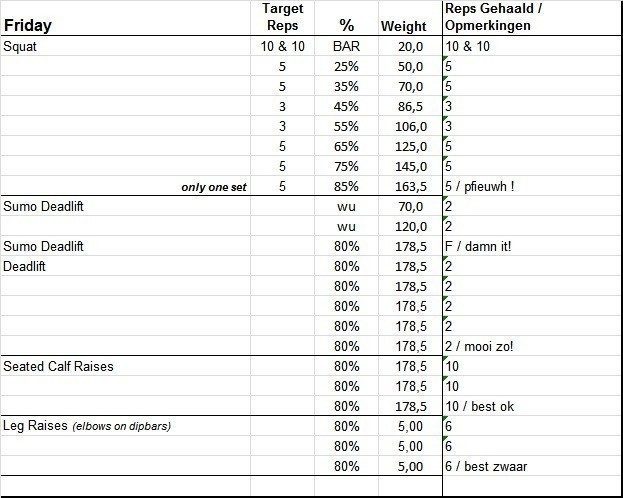The height and width of the screenshot is (498, 623).
Task: Select the Squat exercise cell
Action: coord(22,46)
